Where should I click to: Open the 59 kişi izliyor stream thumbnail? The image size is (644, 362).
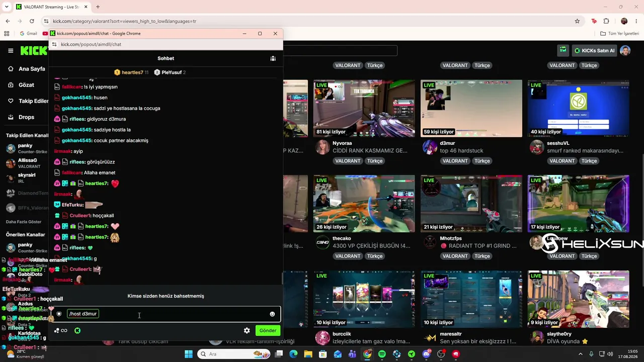coord(471,108)
